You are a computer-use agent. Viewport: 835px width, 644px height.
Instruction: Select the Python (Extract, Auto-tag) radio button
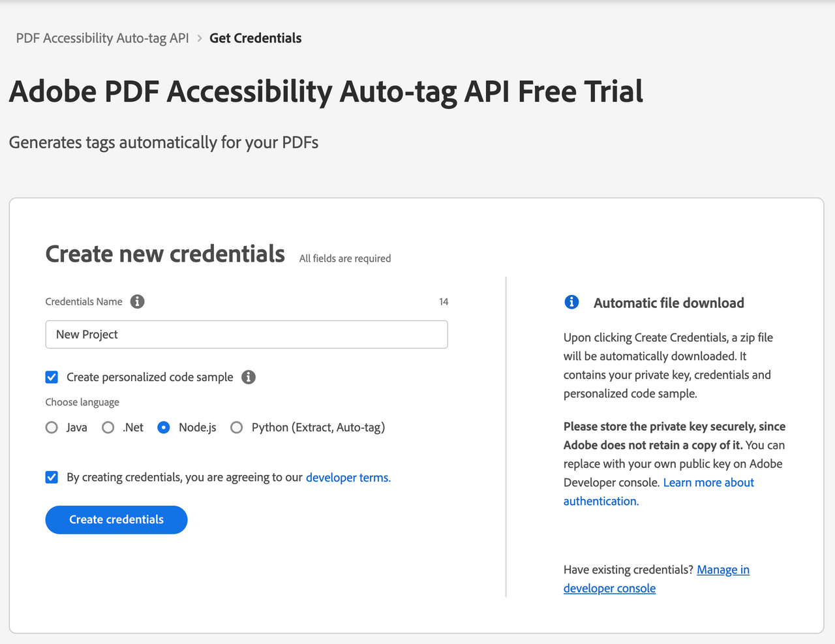click(237, 427)
